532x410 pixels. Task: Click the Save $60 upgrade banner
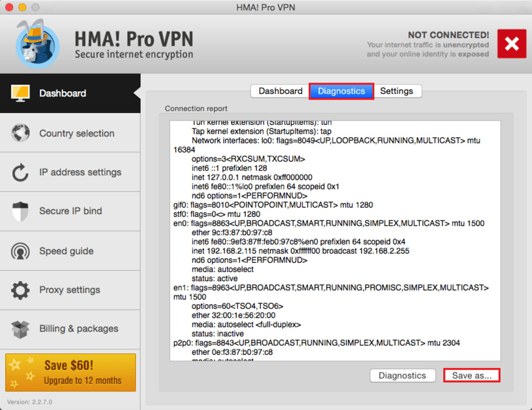(70, 372)
